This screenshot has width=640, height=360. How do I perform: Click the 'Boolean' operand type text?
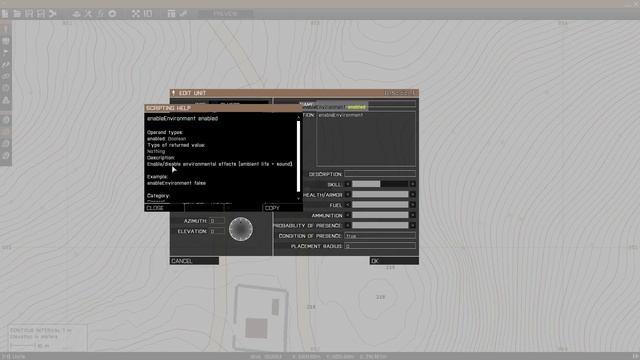[x=177, y=139]
